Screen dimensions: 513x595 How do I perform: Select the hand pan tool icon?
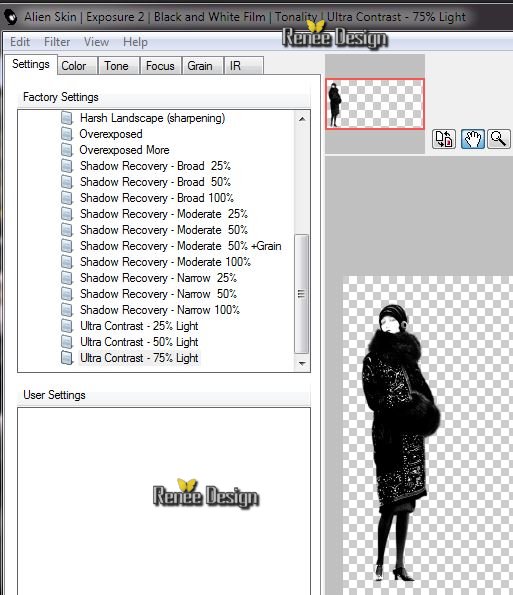(472, 139)
